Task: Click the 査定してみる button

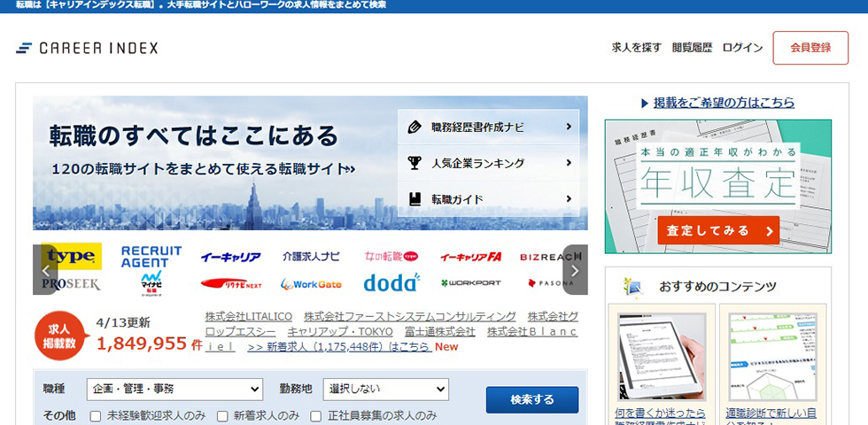Action: (x=718, y=230)
